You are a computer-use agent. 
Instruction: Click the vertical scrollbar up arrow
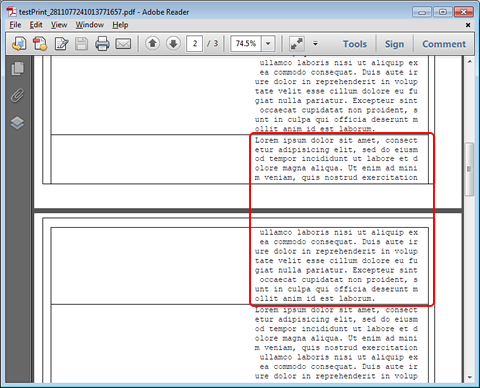(470, 62)
